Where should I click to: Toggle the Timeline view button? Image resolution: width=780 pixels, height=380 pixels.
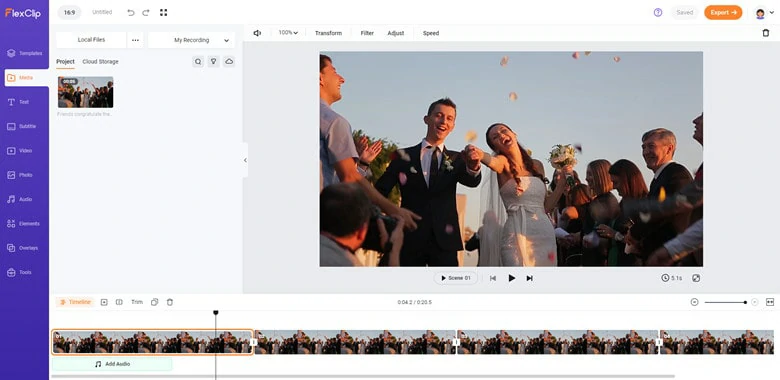[x=75, y=302]
